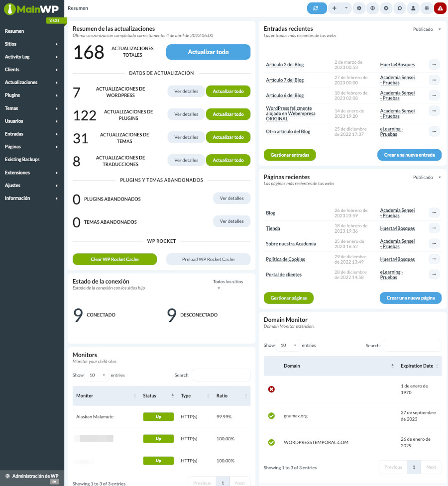The image size is (448, 486).
Task: Click the 99.99% ratio cell
Action: pyautogui.click(x=224, y=417)
